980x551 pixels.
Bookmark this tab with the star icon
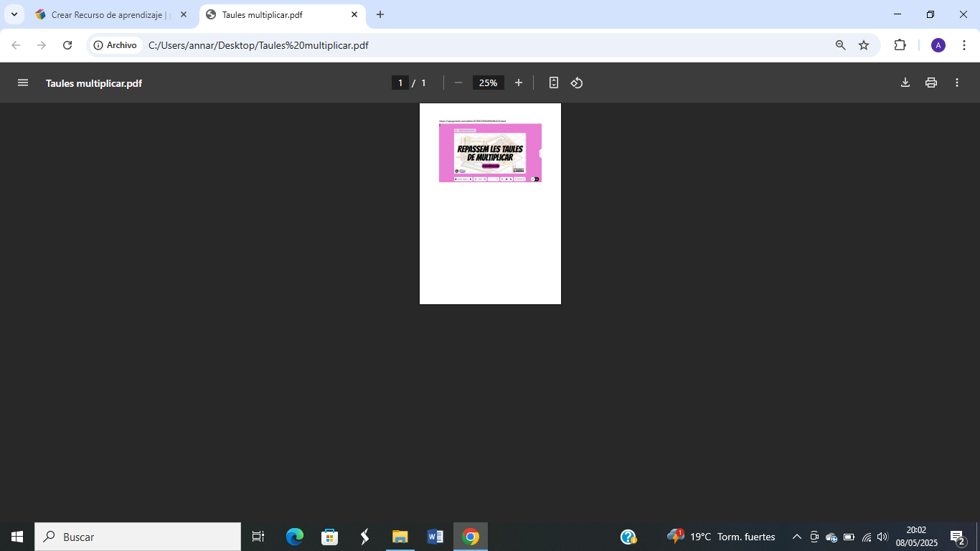(x=864, y=45)
